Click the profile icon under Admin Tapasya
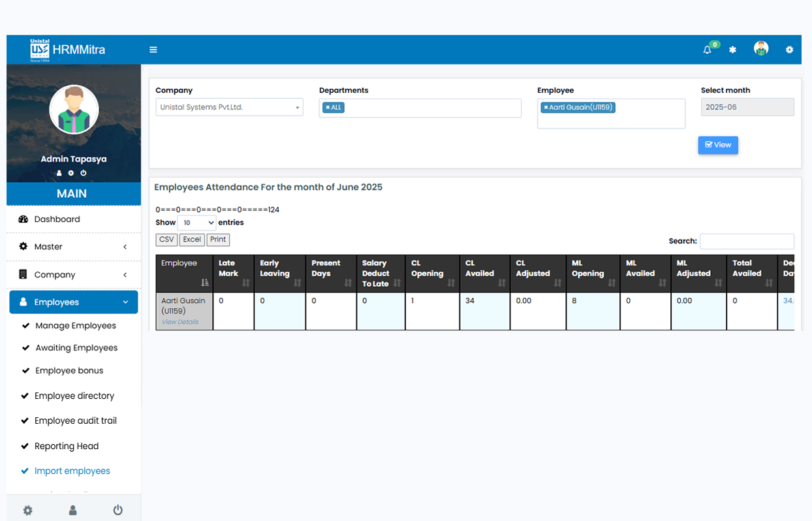The width and height of the screenshot is (812, 521). coord(59,173)
